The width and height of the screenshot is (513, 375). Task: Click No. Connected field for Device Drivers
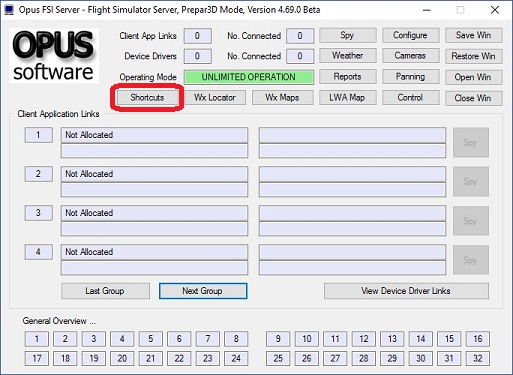300,56
